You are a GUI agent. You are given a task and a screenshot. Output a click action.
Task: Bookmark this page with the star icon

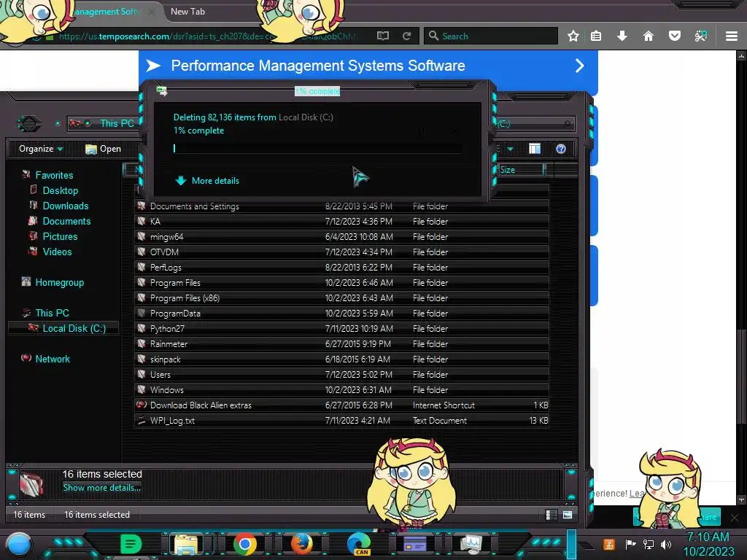click(x=573, y=36)
